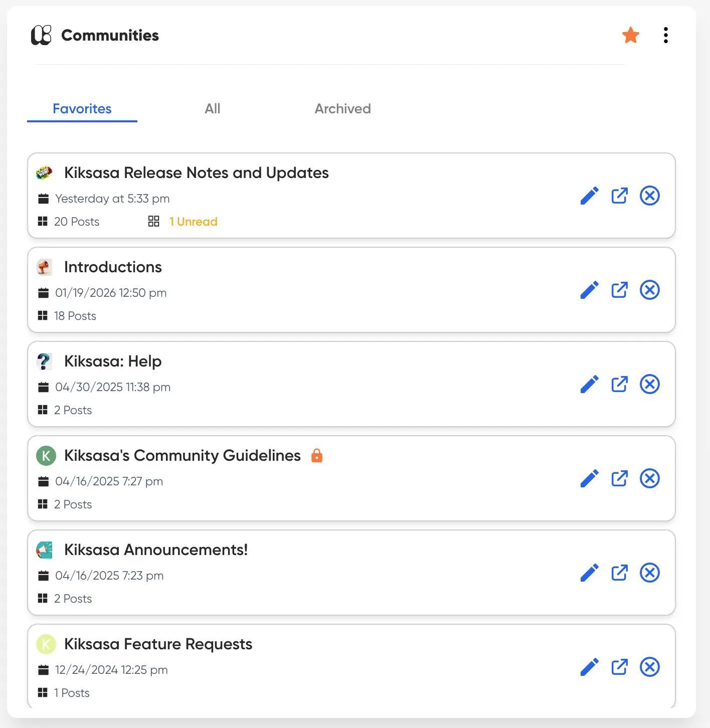Screen dimensions: 710x728
Task: Open Kiksasa Feature Requests externally
Action: point(620,667)
